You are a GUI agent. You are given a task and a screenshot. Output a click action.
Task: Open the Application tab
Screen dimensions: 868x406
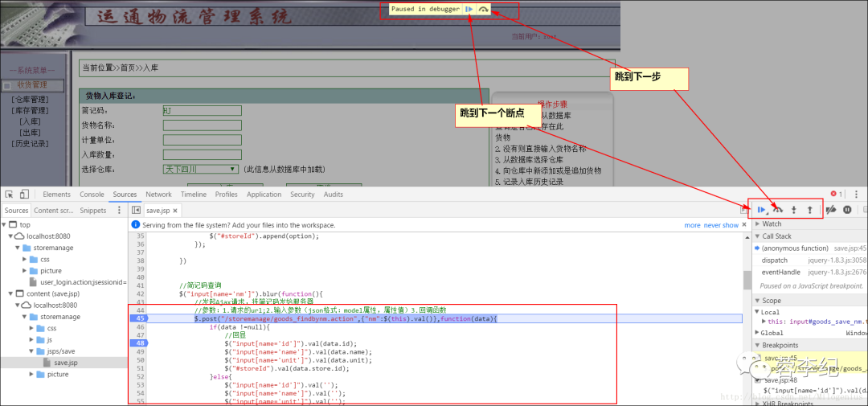[x=264, y=195]
